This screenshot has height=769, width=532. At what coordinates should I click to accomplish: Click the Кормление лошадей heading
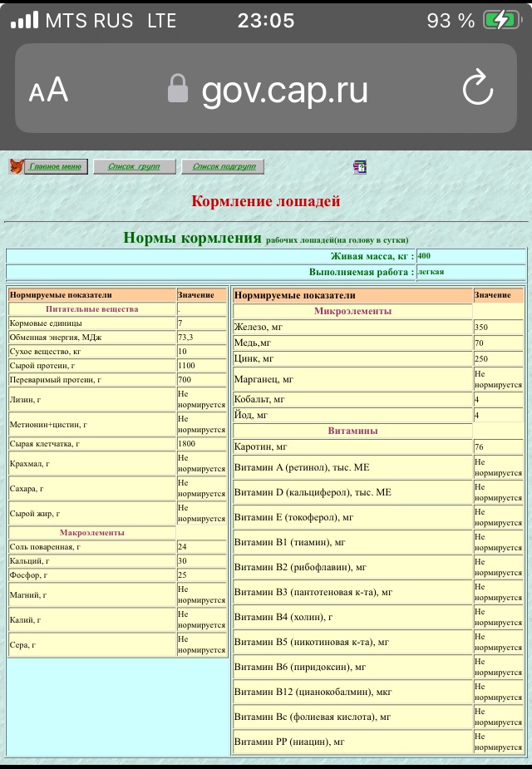pyautogui.click(x=266, y=201)
